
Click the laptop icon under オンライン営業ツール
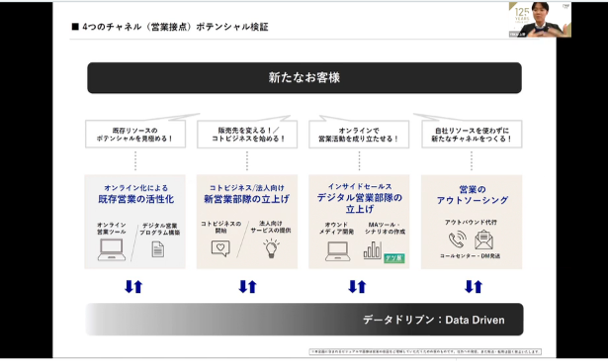(x=112, y=249)
